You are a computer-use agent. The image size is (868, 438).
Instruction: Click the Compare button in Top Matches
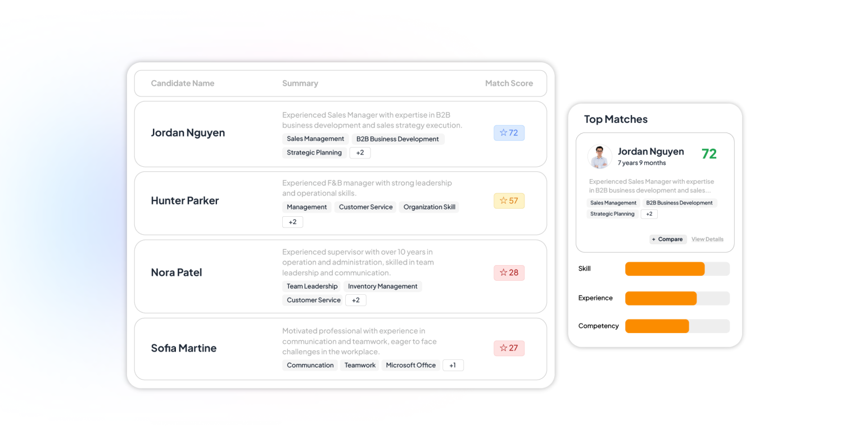(668, 239)
